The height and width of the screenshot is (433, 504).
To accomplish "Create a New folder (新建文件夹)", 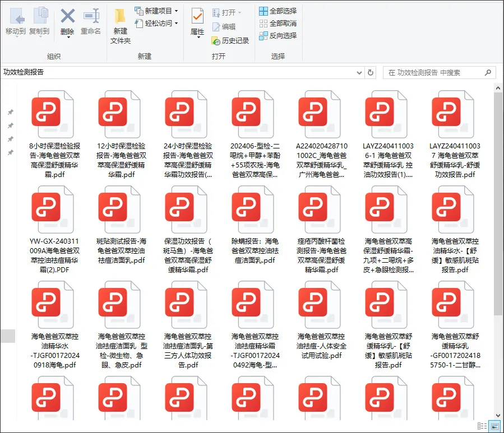I will pos(120,26).
